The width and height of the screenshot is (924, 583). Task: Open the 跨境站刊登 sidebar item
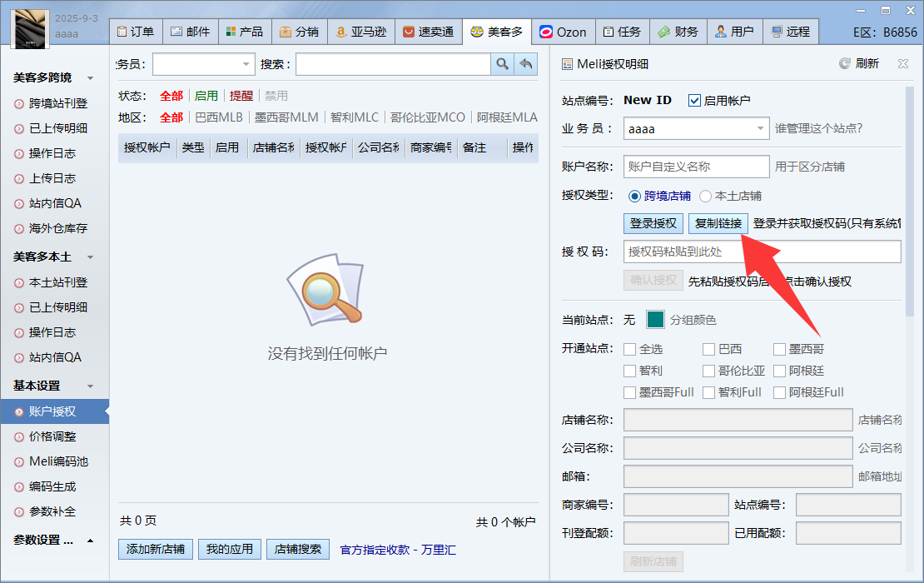57,103
